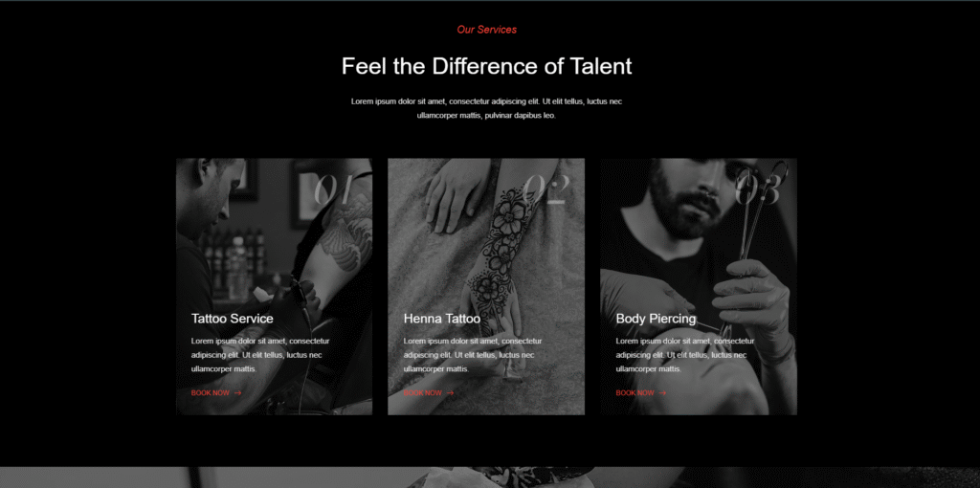Click the arrow icon beside Body Piercing's Book Now

[663, 393]
